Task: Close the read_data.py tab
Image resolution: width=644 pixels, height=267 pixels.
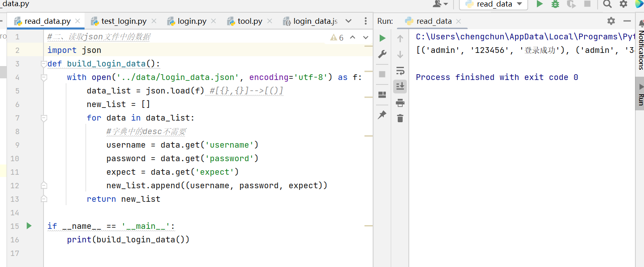Action: click(x=78, y=21)
